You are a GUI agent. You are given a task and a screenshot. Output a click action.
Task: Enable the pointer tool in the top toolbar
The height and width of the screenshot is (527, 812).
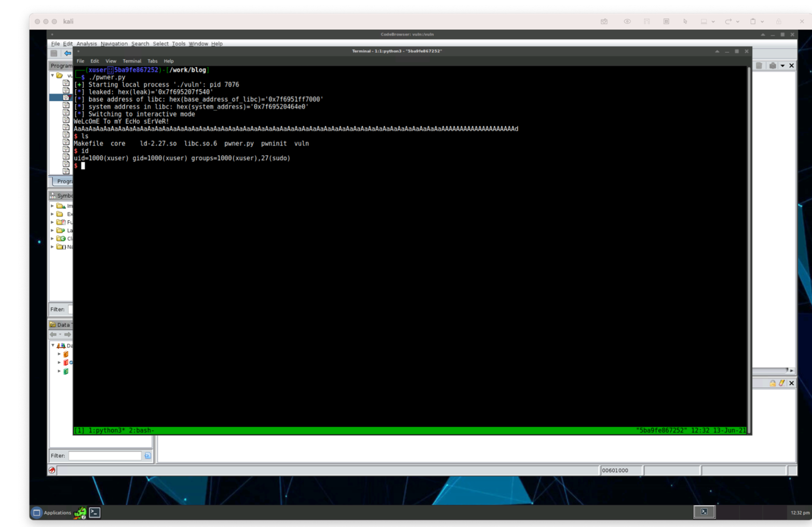(x=685, y=21)
